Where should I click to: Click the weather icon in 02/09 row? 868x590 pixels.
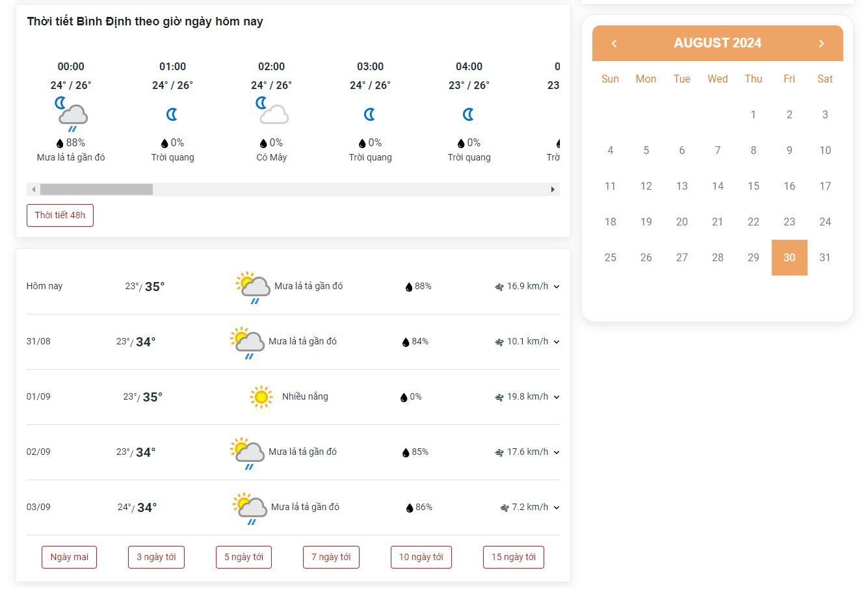click(248, 454)
